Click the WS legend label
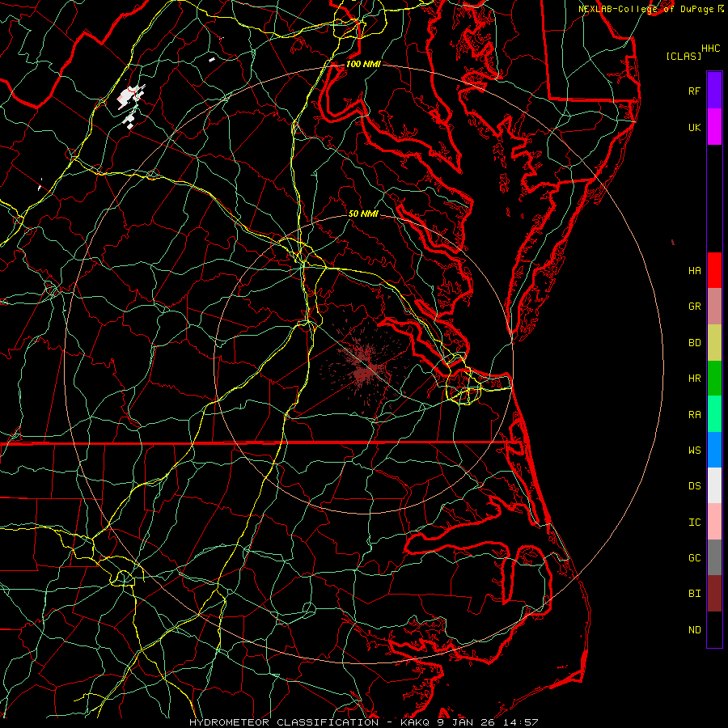The width and height of the screenshot is (728, 728). click(694, 451)
